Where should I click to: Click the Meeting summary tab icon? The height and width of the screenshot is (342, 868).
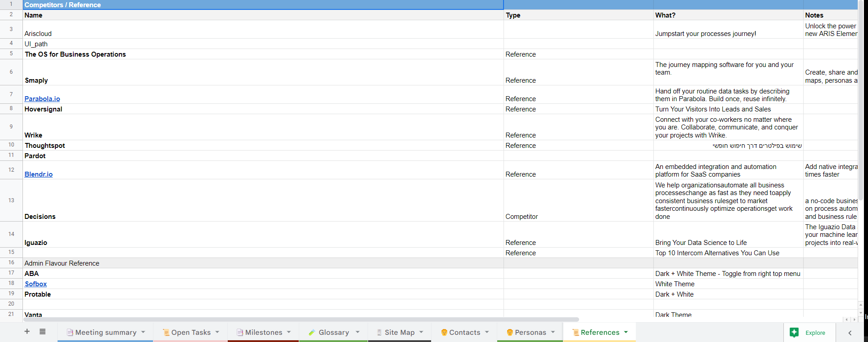70,333
